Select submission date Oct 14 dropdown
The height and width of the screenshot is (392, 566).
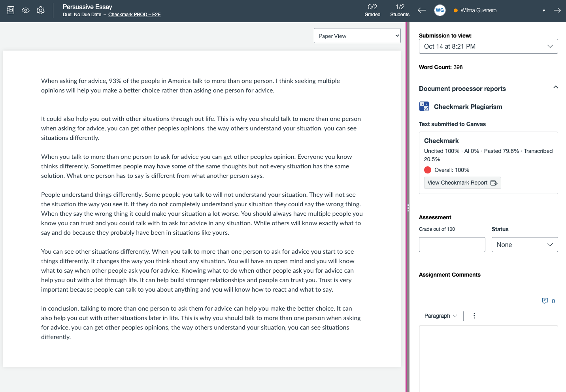click(x=489, y=46)
